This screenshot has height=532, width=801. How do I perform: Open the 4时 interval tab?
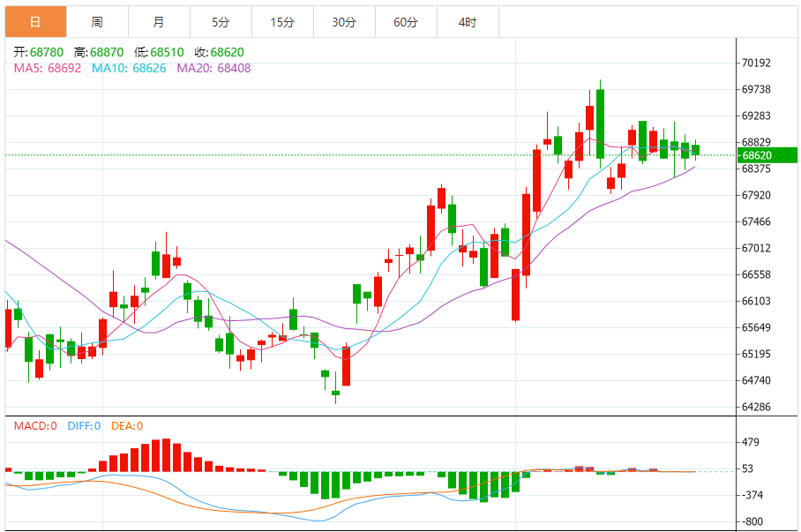[x=468, y=22]
